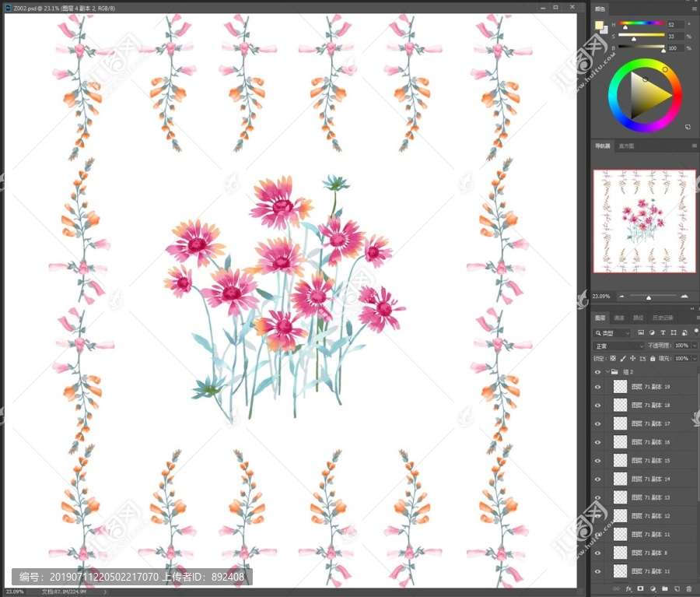Click the folder icon of group 组 2
This screenshot has height=597, width=700.
tap(614, 372)
